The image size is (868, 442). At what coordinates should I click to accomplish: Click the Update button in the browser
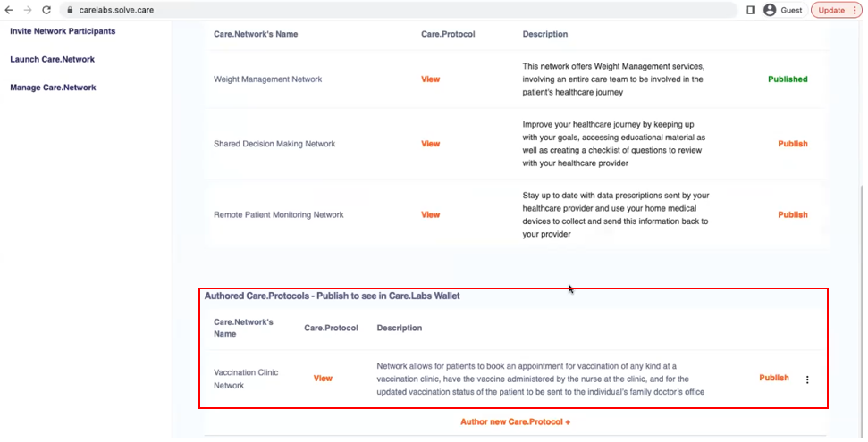tap(830, 10)
